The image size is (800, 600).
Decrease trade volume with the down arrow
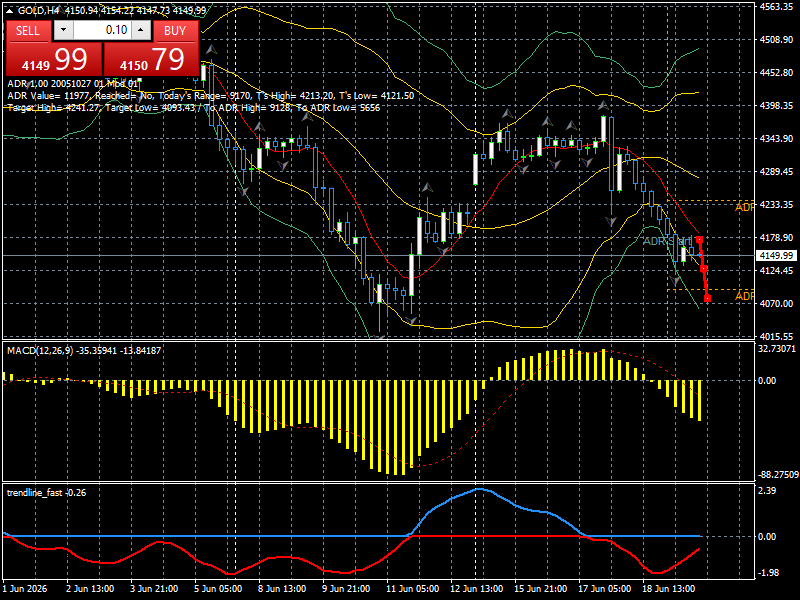pos(63,30)
